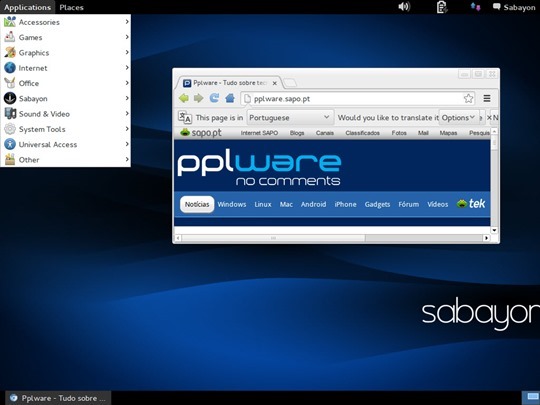Open the Universal Access menu category
540x405 pixels.
pyautogui.click(x=65, y=144)
